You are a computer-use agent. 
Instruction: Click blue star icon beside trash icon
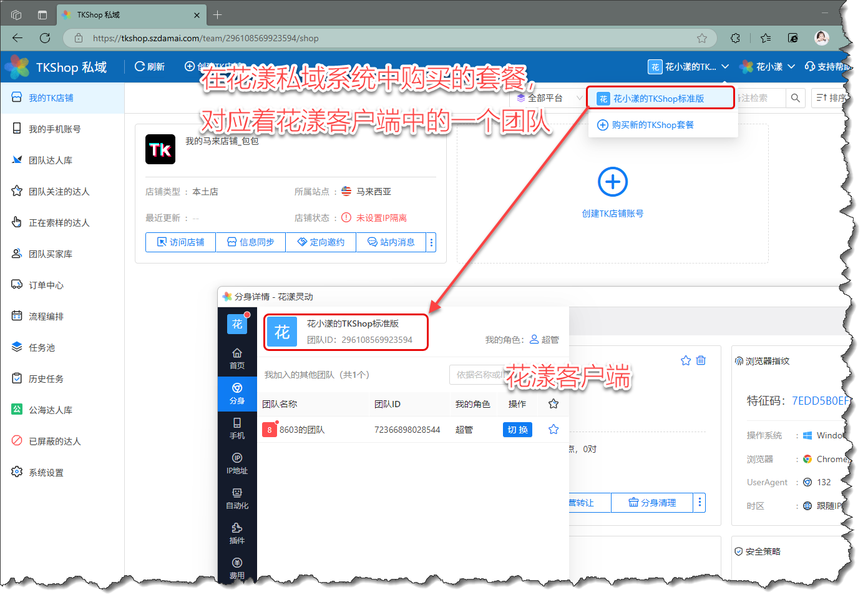pyautogui.click(x=686, y=360)
